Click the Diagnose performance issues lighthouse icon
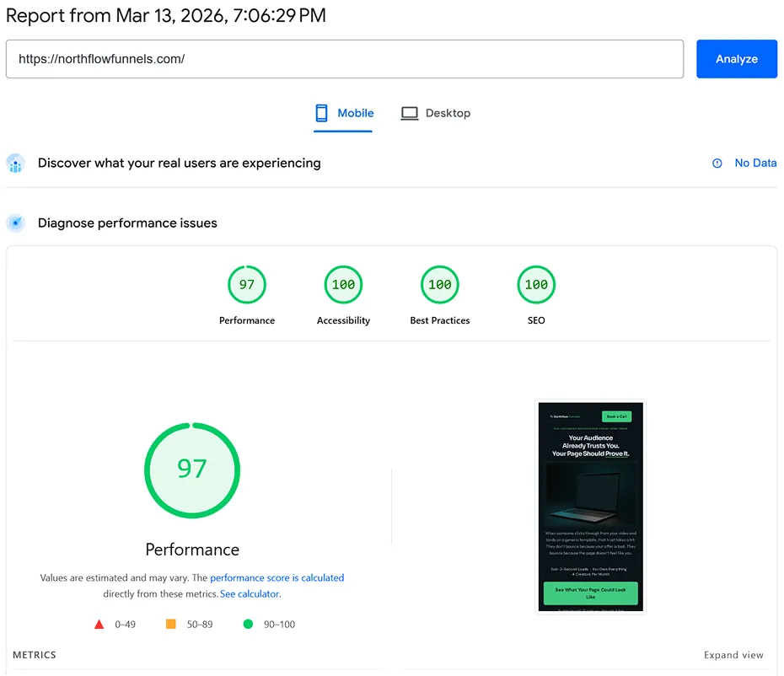 (15, 223)
